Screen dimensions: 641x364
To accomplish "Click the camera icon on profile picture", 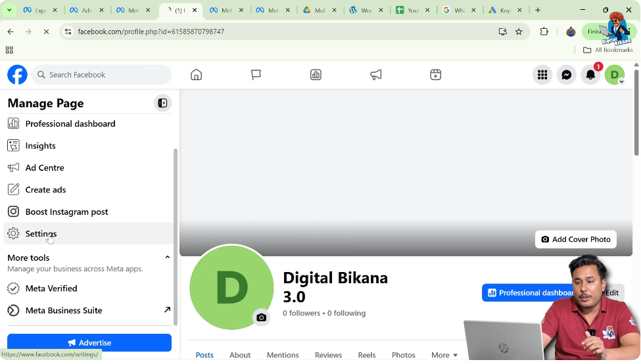I will (261, 317).
